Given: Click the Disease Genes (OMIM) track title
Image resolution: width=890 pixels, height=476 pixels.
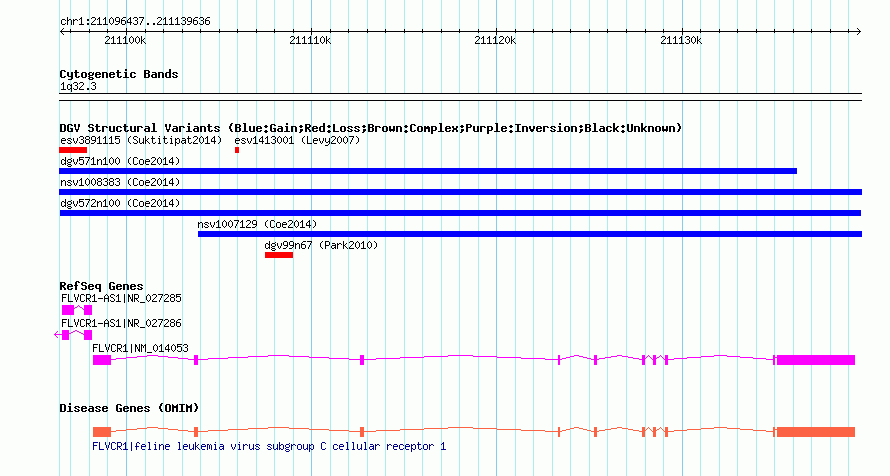Looking at the screenshot, I should pyautogui.click(x=129, y=408).
